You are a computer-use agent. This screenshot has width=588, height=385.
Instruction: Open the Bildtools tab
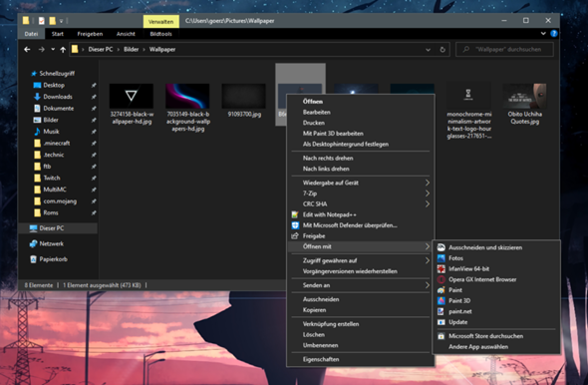pyautogui.click(x=160, y=34)
